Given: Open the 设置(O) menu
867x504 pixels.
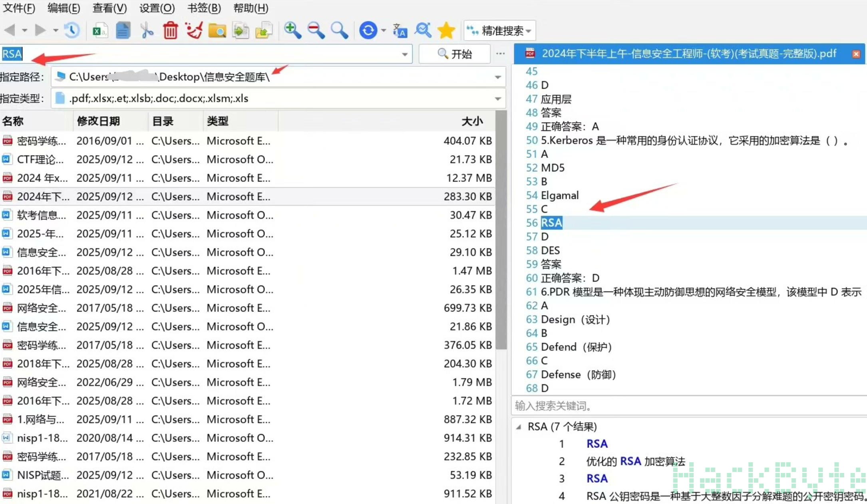Looking at the screenshot, I should tap(157, 8).
